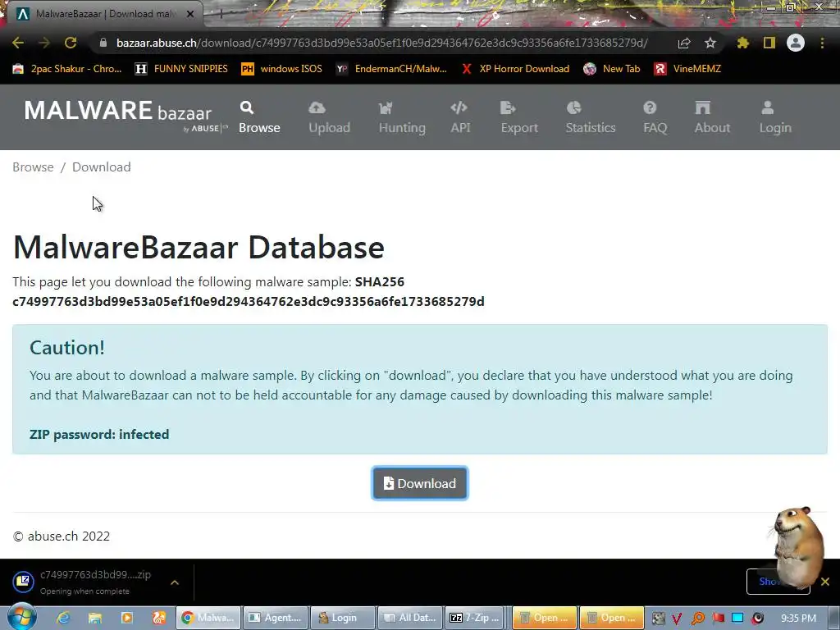The width and height of the screenshot is (840, 630).
Task: Reload the page with refresh icon
Action: pos(71,43)
